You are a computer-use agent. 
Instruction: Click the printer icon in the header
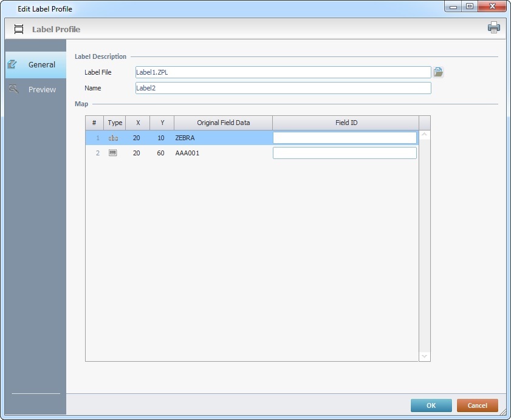493,27
